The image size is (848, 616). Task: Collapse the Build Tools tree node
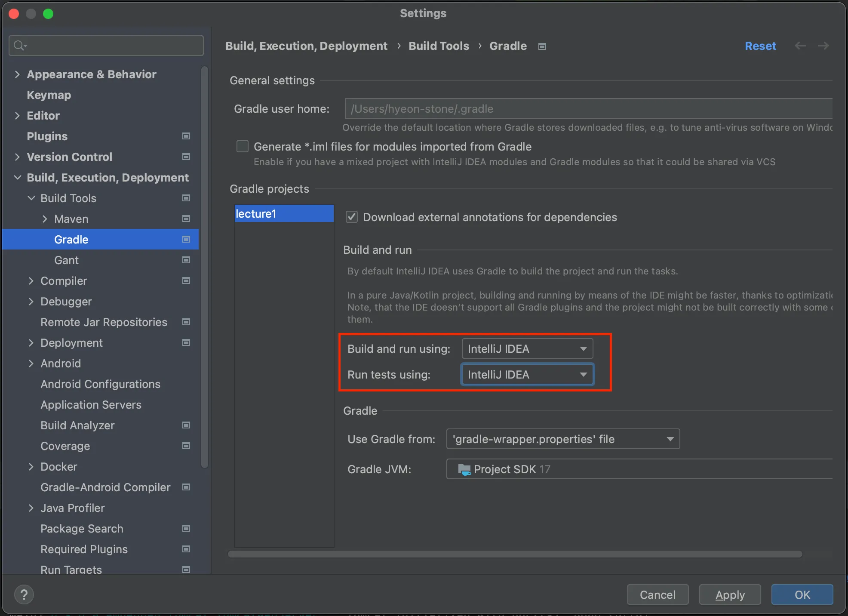coord(31,198)
